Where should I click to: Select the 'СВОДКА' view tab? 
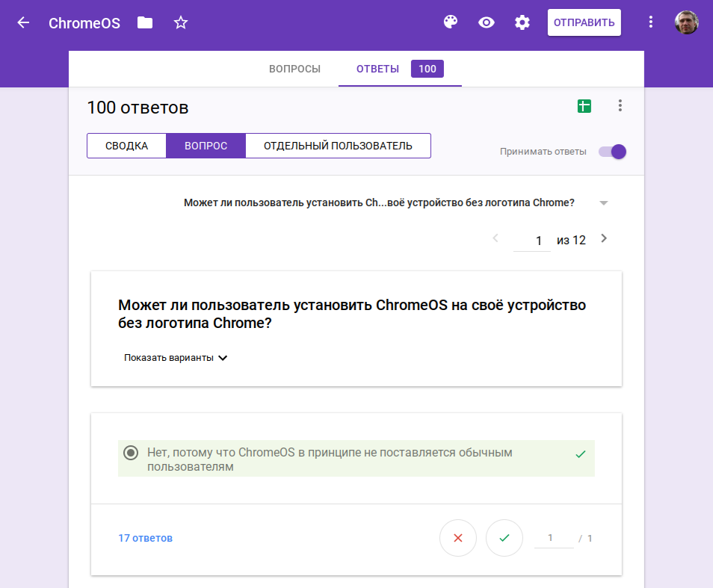point(126,146)
